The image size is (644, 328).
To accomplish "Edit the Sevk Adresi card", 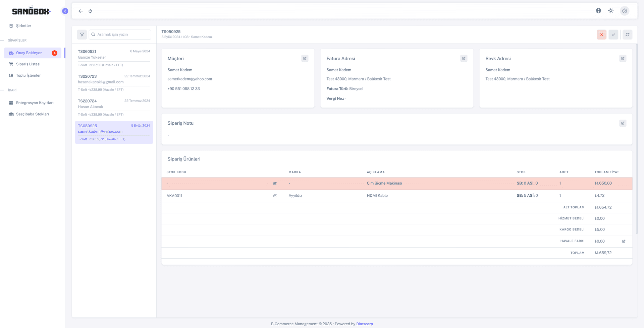I will pyautogui.click(x=623, y=58).
